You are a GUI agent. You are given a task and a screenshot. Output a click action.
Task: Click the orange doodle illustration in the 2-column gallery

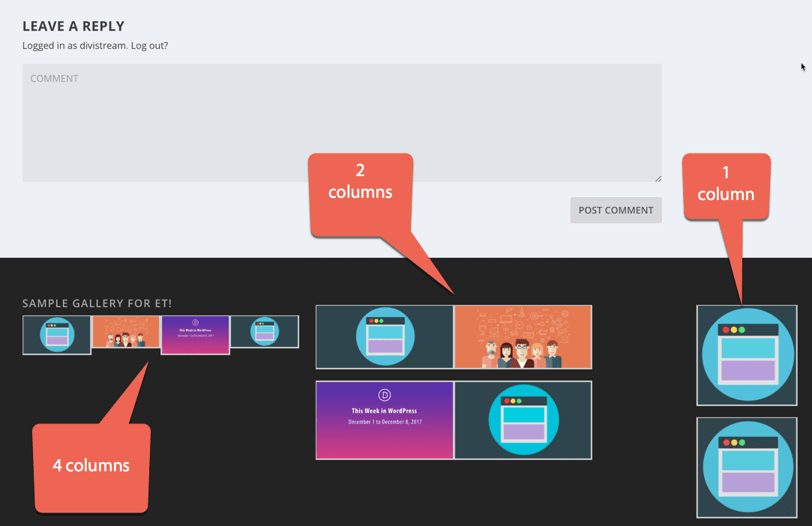[x=523, y=336]
